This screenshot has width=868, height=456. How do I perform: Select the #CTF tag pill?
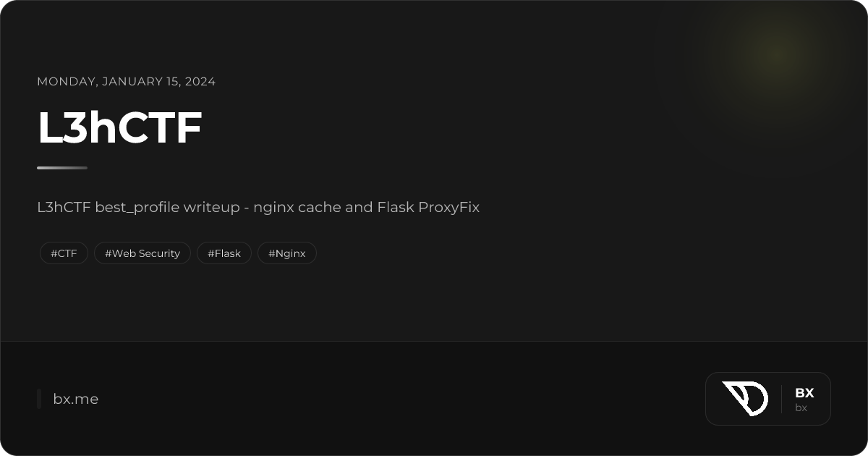(x=64, y=253)
